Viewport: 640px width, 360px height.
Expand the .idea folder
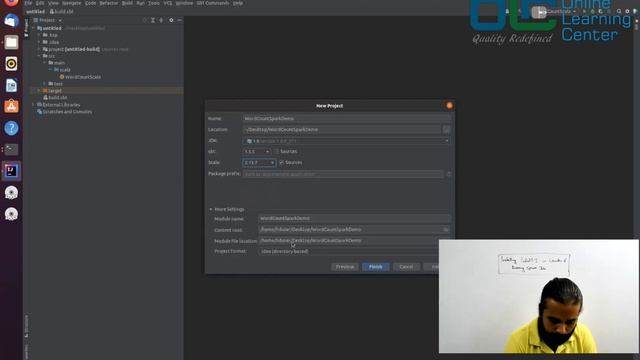39,42
